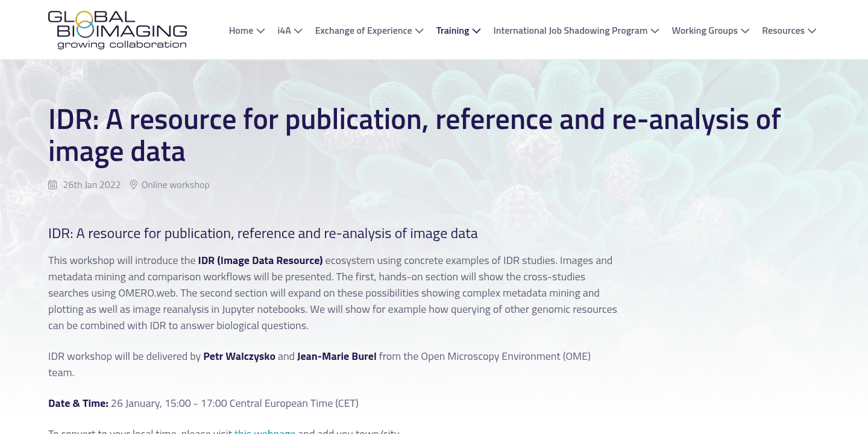Click the location pin icon before Online workshop
Viewport: 868px width, 434px height.
point(133,184)
